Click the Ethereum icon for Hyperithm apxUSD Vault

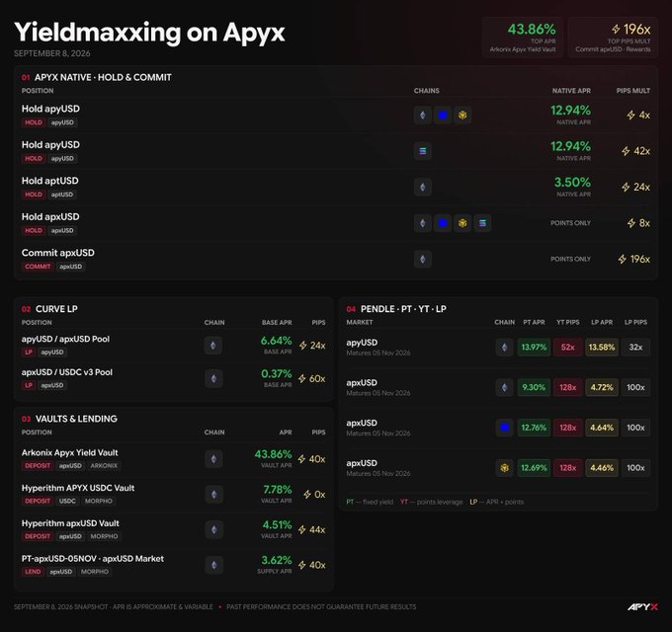[x=213, y=529]
